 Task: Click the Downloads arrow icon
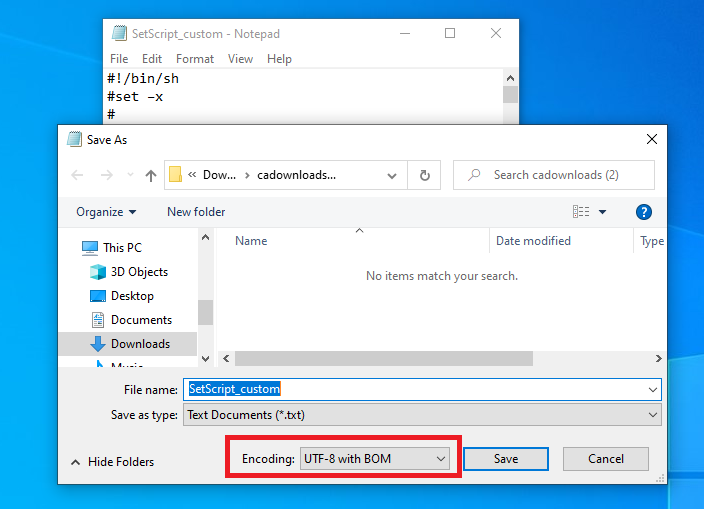98,344
